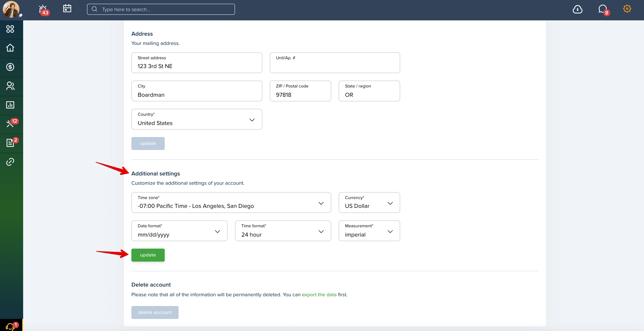Open the Currency dropdown
The width and height of the screenshot is (644, 331).
tap(369, 203)
